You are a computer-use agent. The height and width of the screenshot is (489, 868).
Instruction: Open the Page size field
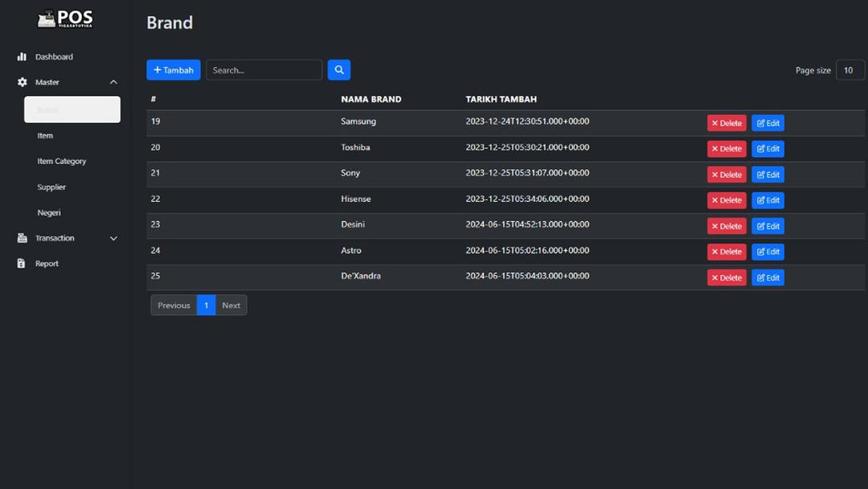pyautogui.click(x=850, y=70)
